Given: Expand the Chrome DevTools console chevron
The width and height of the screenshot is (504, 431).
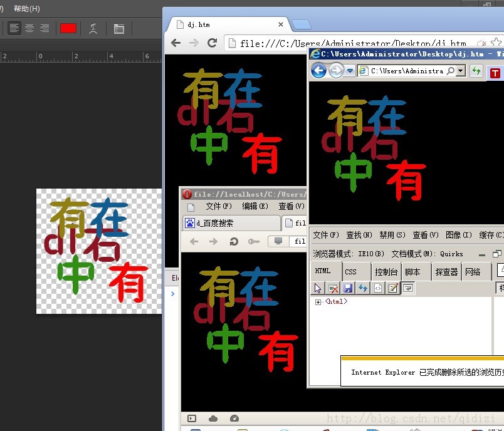Looking at the screenshot, I should coord(172,294).
